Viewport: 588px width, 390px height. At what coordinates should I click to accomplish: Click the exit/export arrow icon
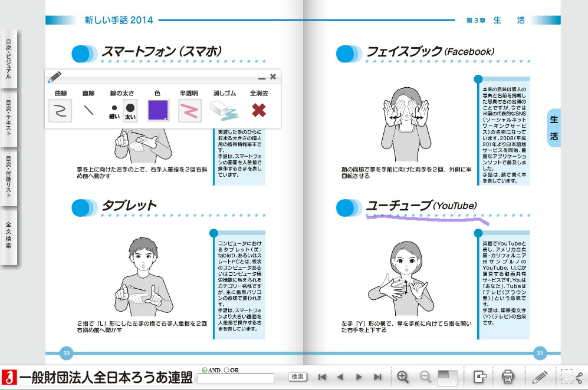(x=479, y=376)
